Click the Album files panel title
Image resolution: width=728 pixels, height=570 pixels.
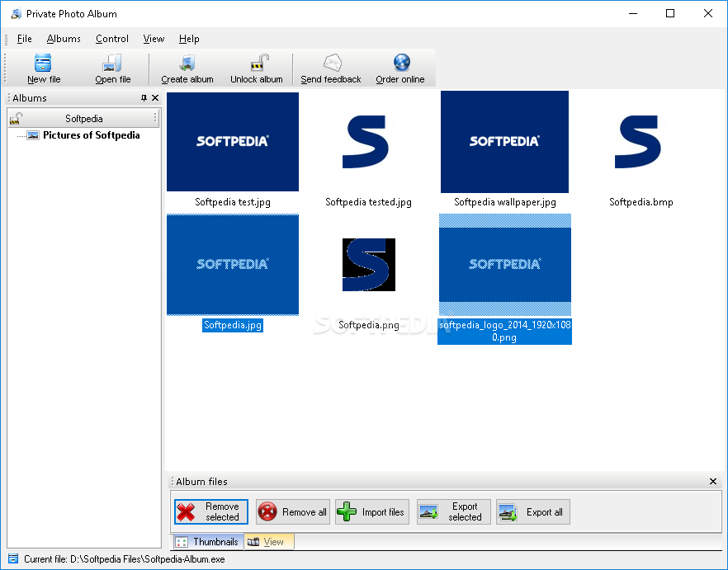pyautogui.click(x=201, y=482)
